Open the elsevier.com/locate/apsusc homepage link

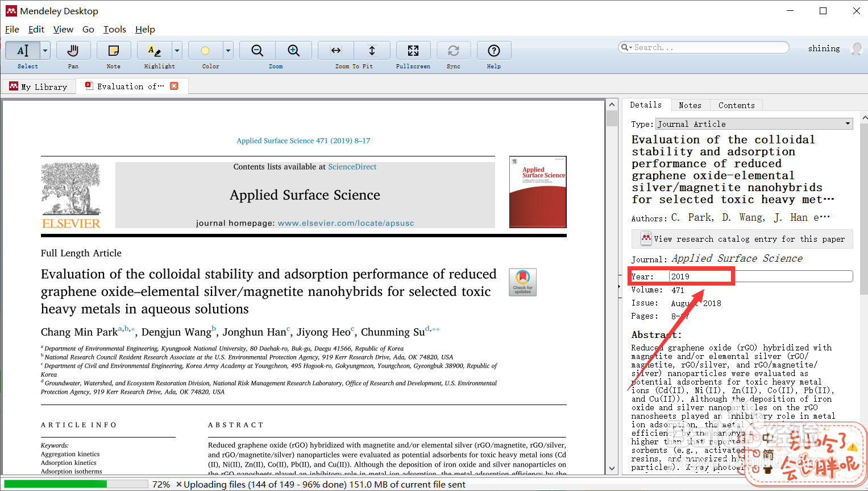coord(346,223)
